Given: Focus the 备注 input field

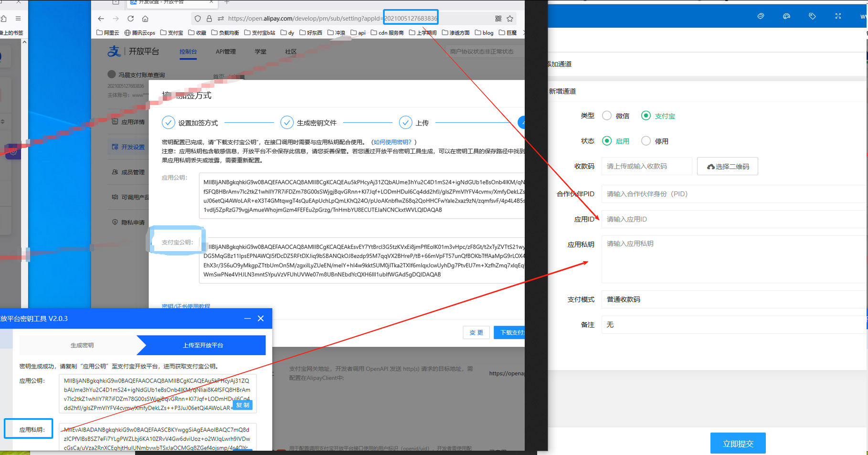Looking at the screenshot, I should click(734, 325).
